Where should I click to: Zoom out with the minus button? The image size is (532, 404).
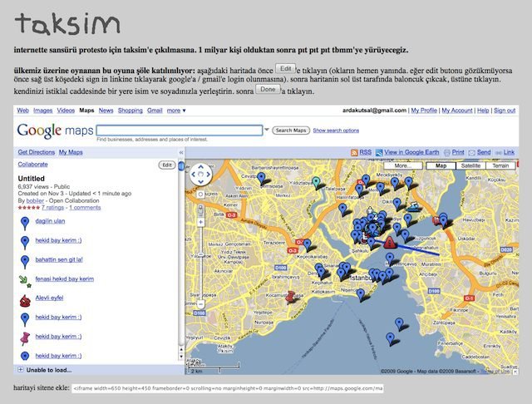coord(200,304)
